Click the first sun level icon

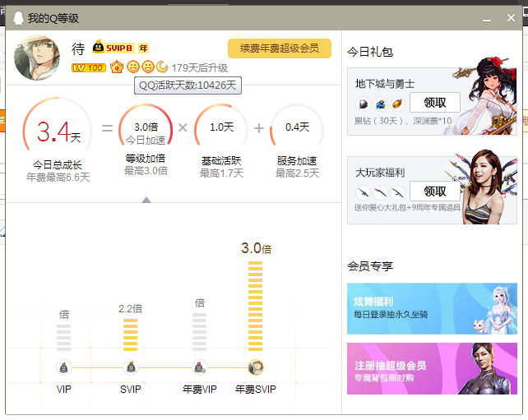click(x=133, y=67)
